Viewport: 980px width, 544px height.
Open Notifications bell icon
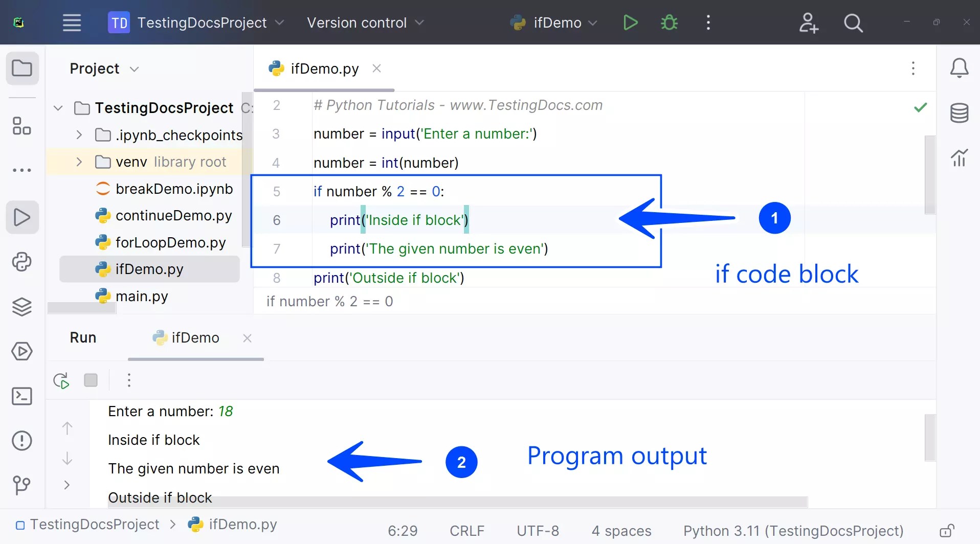pos(959,68)
